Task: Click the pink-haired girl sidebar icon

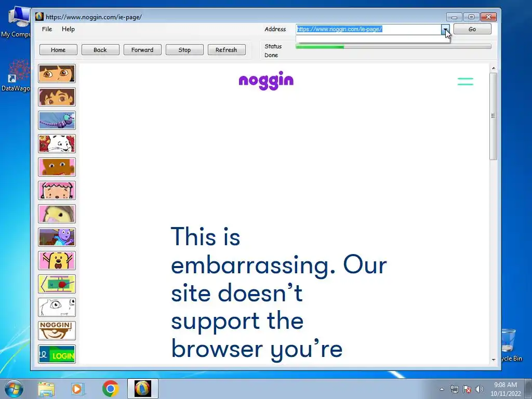Action: [x=57, y=191]
